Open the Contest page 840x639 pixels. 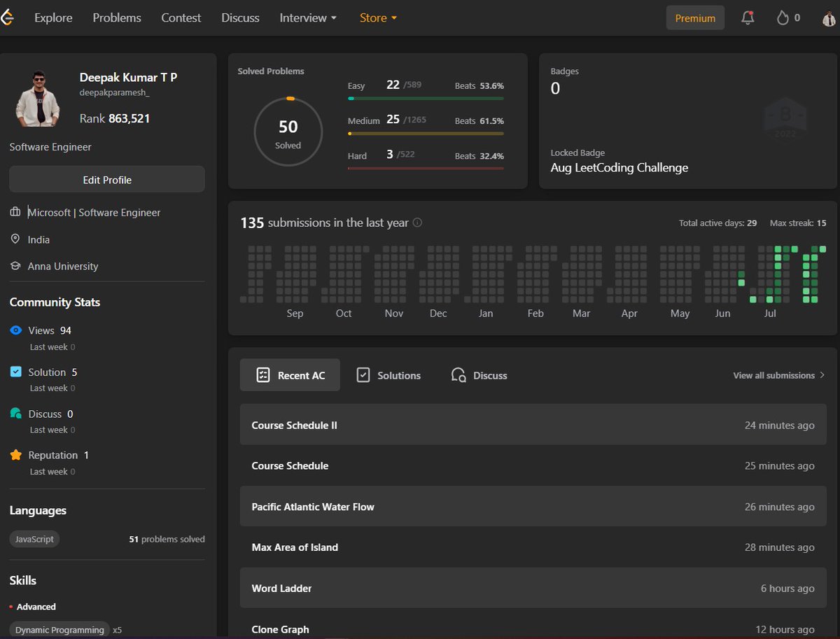coord(181,17)
